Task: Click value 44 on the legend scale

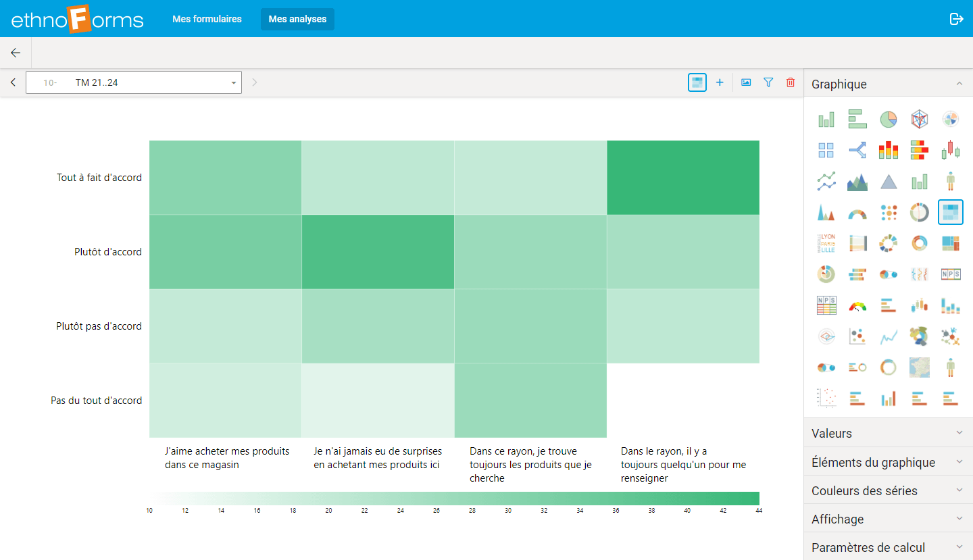Action: [x=759, y=511]
